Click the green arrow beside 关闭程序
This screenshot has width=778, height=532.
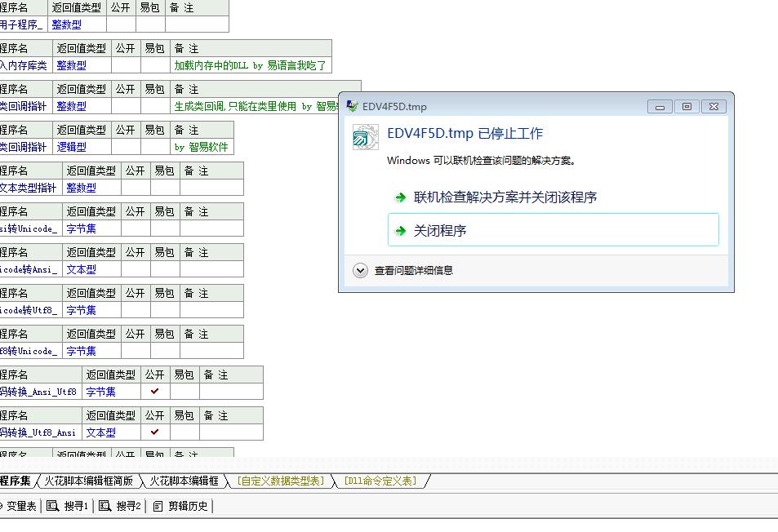(400, 231)
